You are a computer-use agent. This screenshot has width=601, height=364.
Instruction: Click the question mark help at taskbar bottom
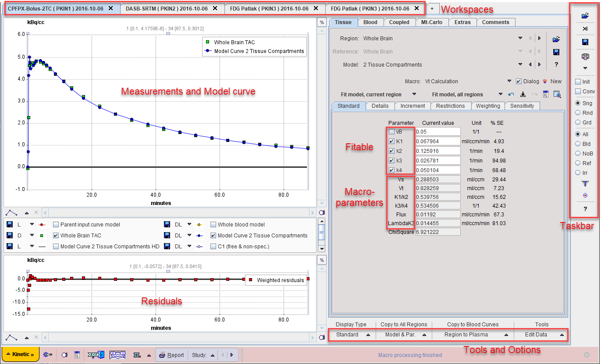point(585,209)
